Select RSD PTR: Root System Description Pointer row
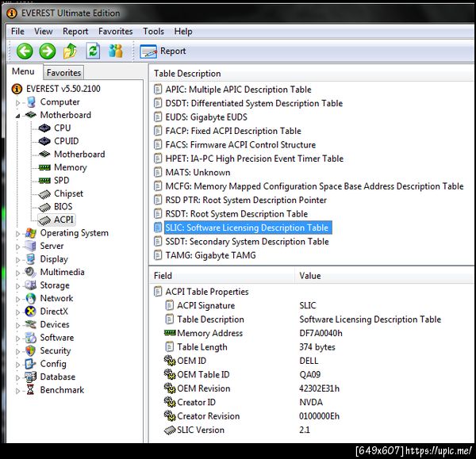476x459 pixels. (240, 201)
